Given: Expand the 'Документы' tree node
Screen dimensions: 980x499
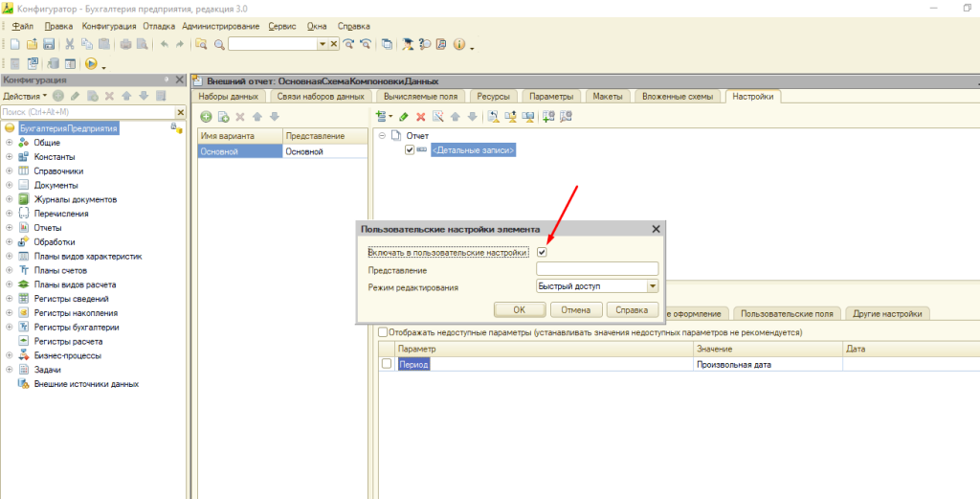Looking at the screenshot, I should click(9, 185).
